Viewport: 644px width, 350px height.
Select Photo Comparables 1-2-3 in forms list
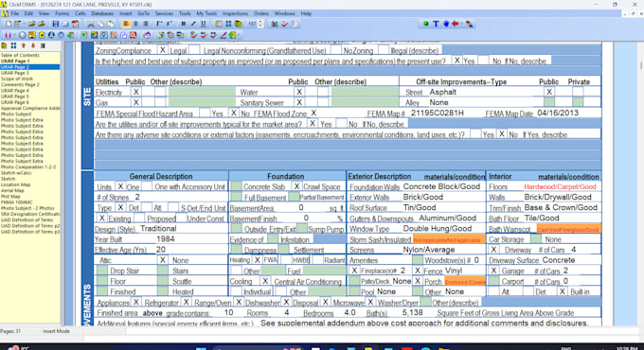[x=27, y=167]
